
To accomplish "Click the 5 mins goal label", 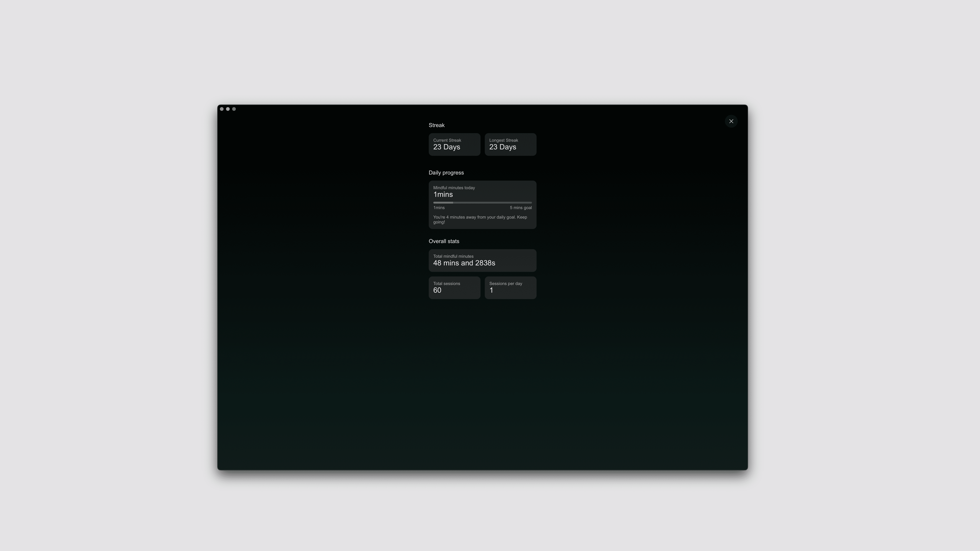I will click(x=520, y=208).
